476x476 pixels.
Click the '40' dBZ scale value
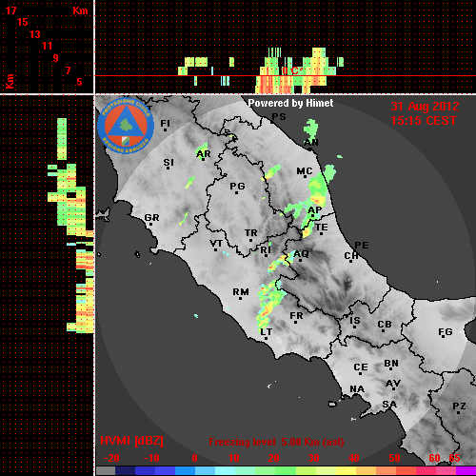pos(354,458)
